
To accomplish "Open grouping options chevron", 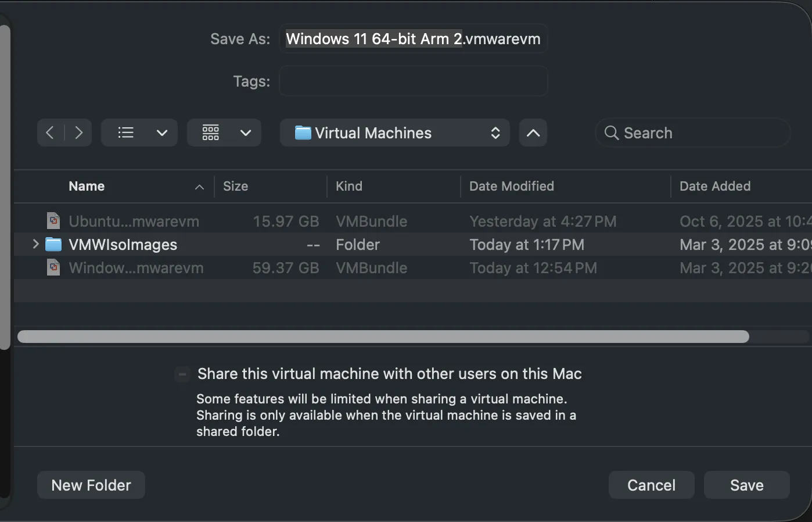I will (246, 133).
